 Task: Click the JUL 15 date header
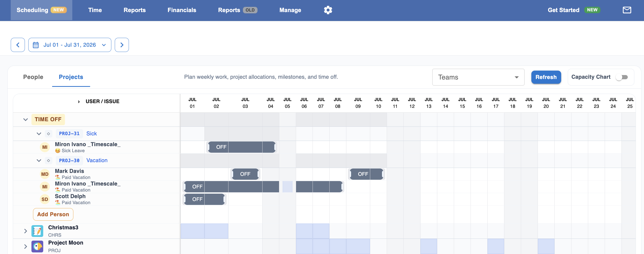pyautogui.click(x=462, y=103)
